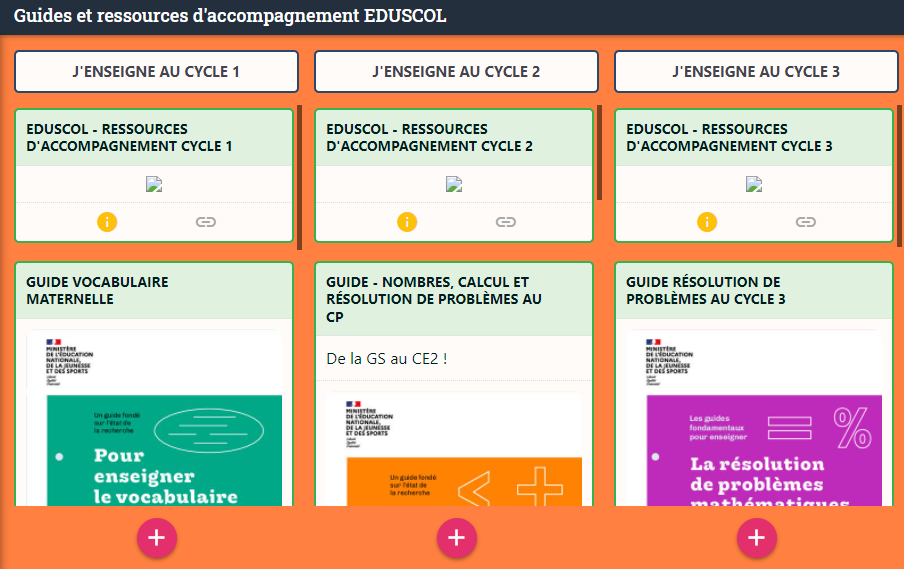The height and width of the screenshot is (569, 904).
Task: Open the orange CP guide cover image
Action: coord(454,450)
